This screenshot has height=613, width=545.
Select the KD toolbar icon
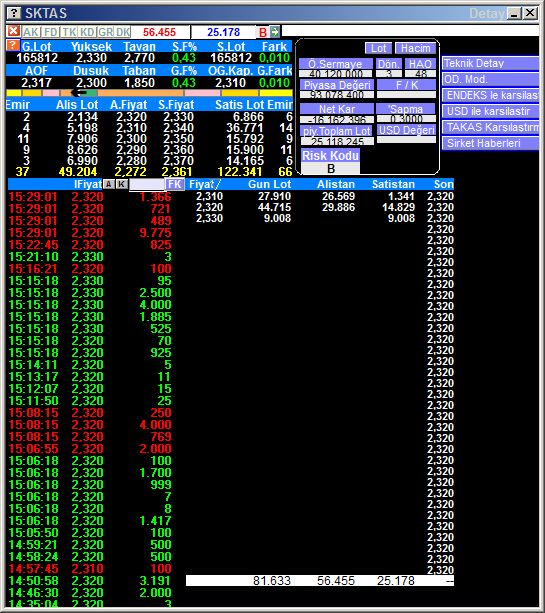pyautogui.click(x=87, y=32)
